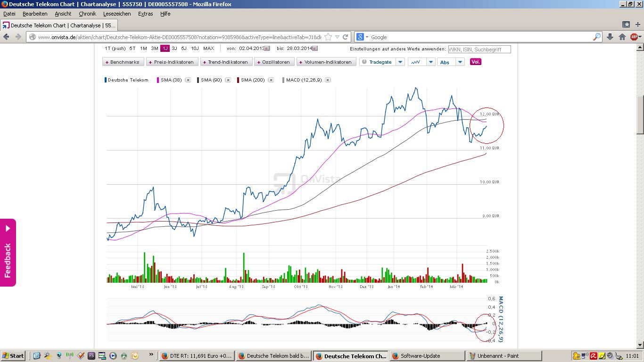
Task: Select the 10J timeframe
Action: coord(195,49)
